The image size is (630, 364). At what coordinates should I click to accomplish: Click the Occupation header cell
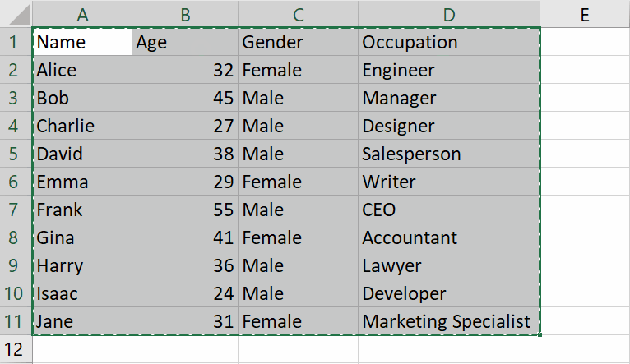[449, 42]
